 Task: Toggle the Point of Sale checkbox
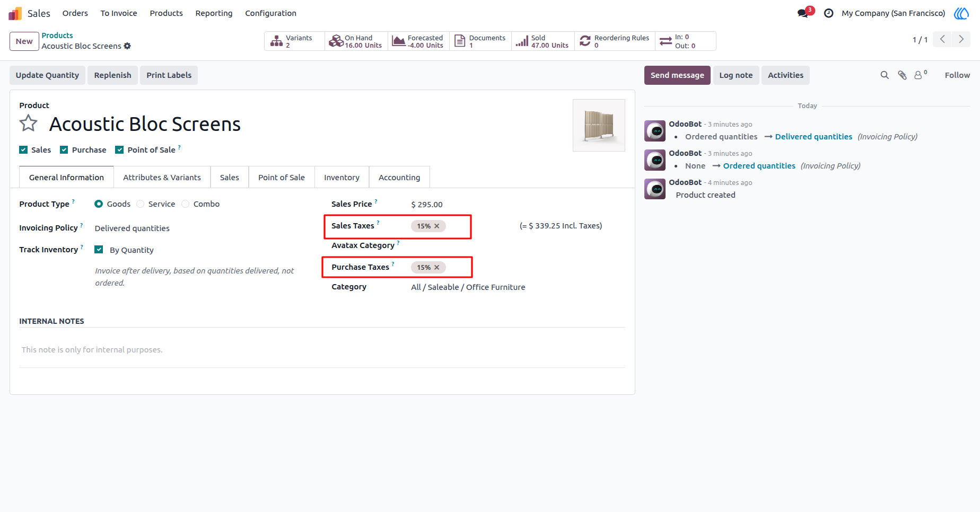pos(119,150)
